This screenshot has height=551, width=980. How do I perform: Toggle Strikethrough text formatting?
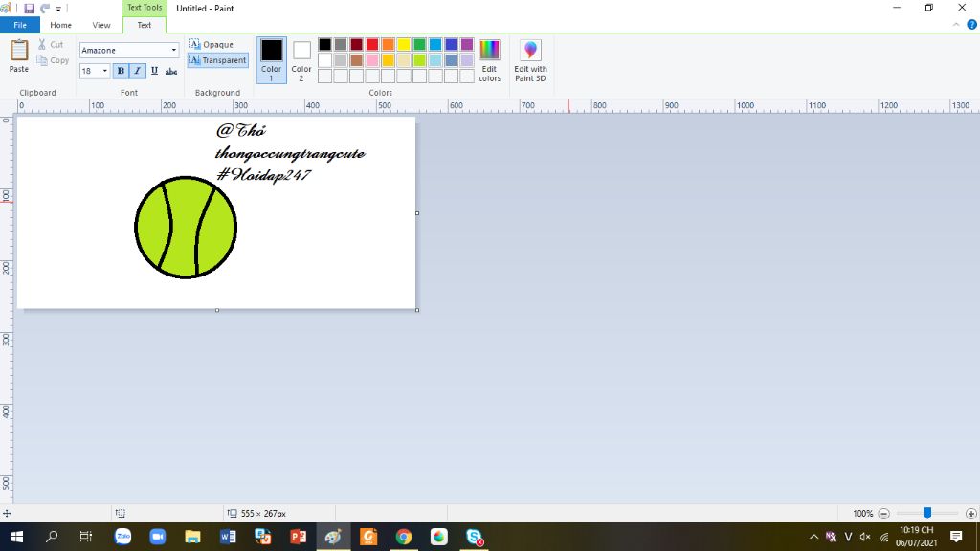171,71
